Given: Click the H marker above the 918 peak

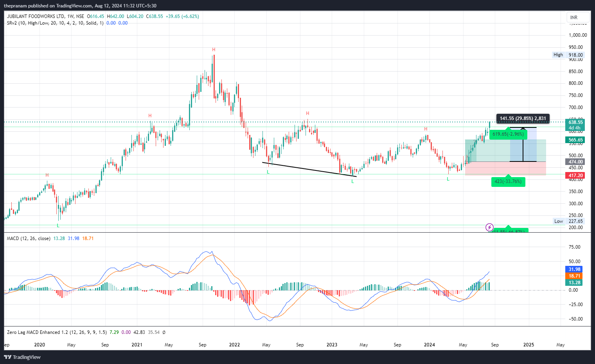Looking at the screenshot, I should coord(214,50).
